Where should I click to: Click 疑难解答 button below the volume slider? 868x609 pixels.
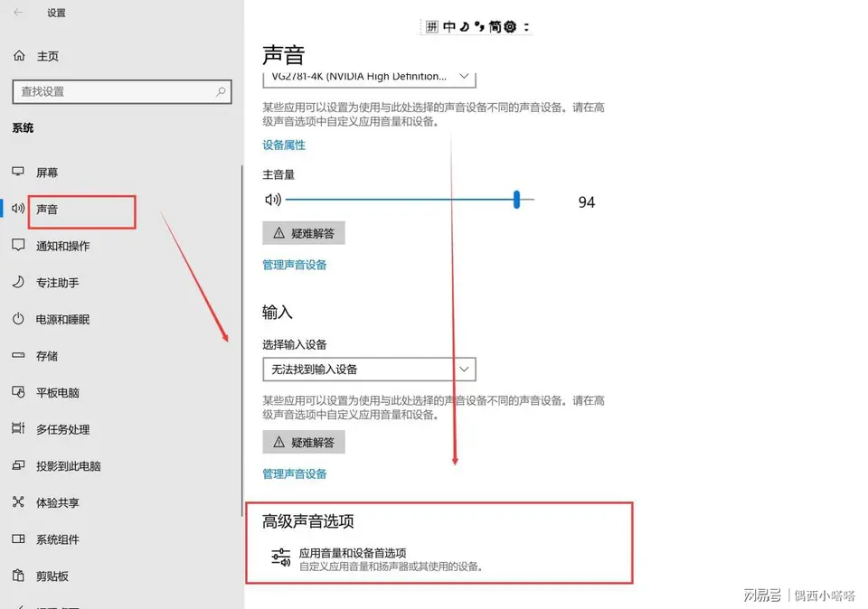click(304, 233)
